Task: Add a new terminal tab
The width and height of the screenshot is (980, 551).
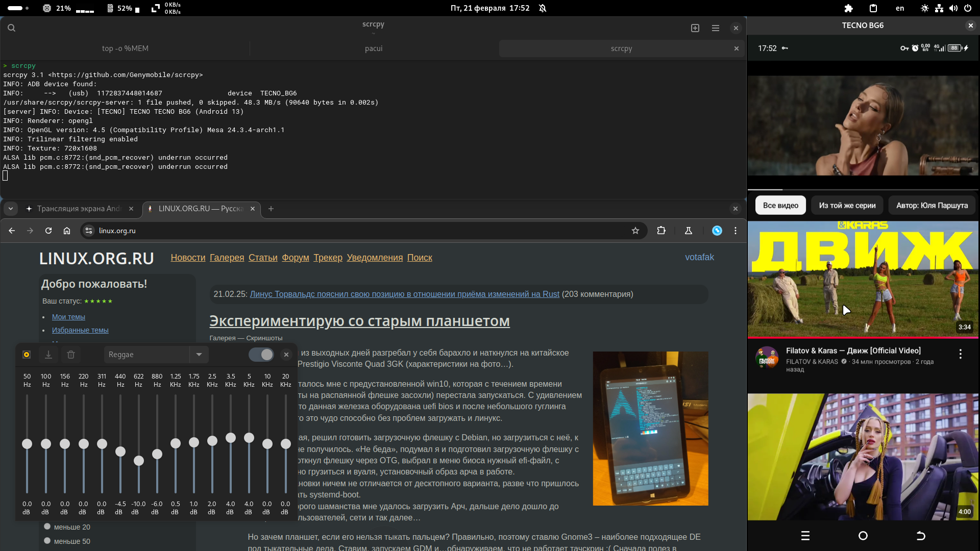Action: (x=695, y=28)
